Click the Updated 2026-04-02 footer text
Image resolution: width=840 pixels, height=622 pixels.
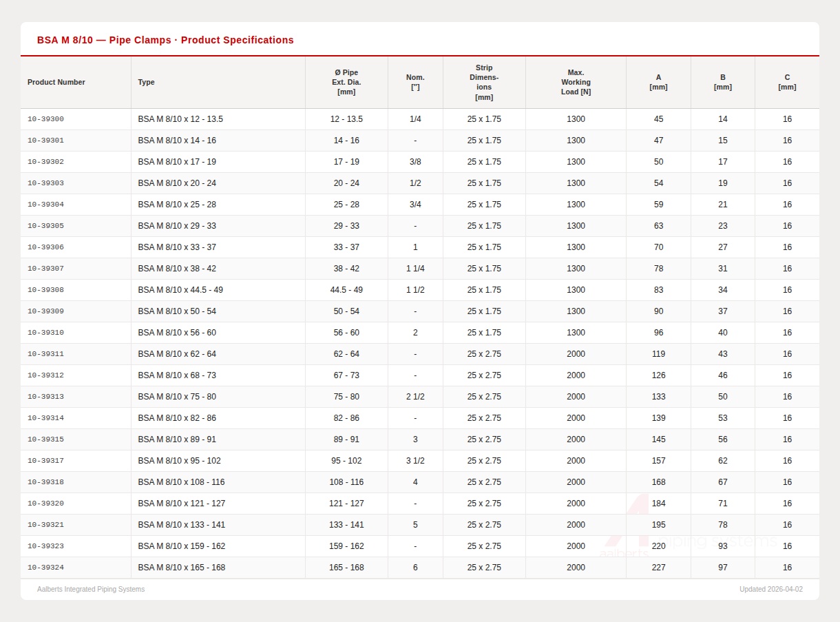(x=770, y=589)
